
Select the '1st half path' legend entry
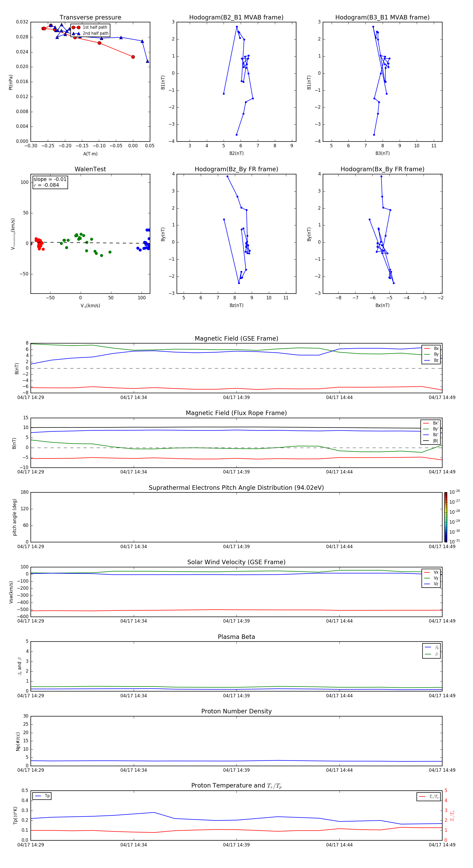pos(90,27)
